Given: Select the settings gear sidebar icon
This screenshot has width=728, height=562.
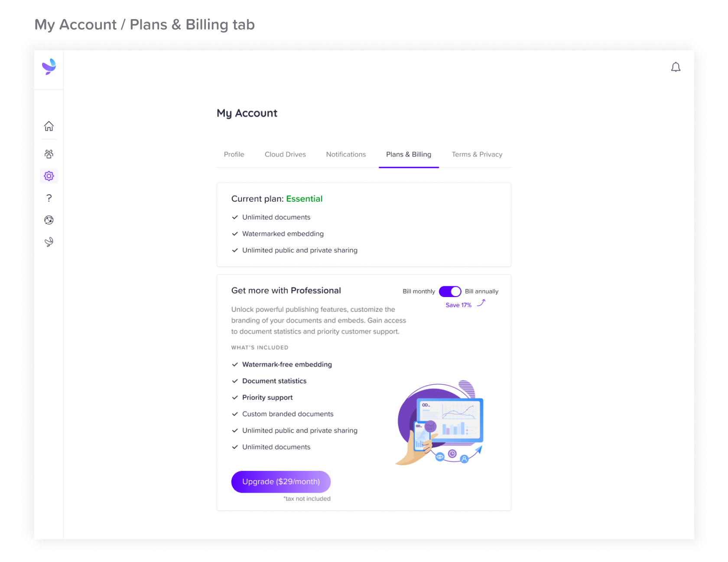Looking at the screenshot, I should point(49,176).
